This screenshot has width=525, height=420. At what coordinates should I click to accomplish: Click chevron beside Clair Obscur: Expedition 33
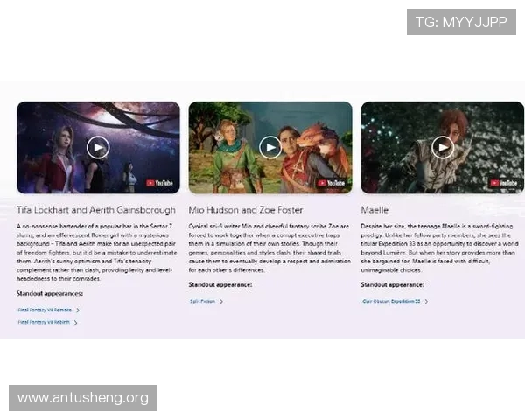click(x=429, y=301)
